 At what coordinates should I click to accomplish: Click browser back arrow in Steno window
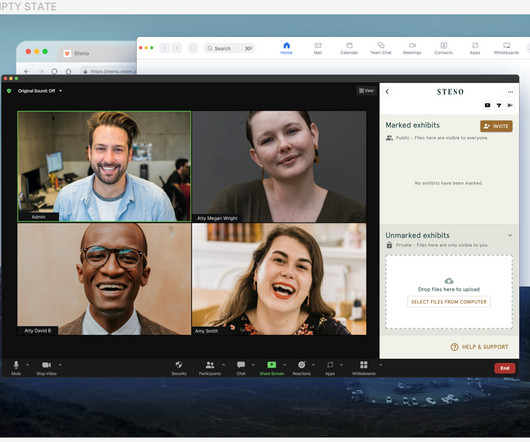27,71
